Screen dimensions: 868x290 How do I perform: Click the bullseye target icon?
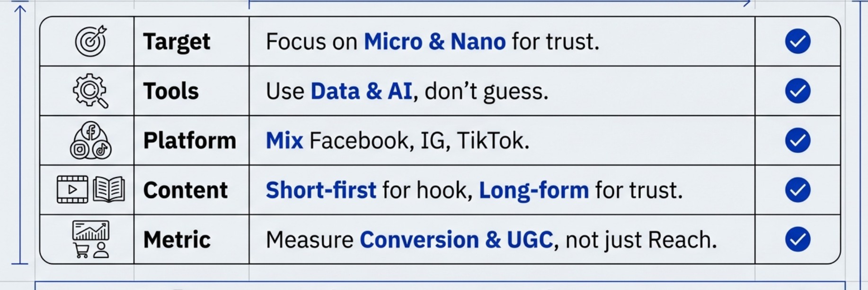[x=90, y=41]
